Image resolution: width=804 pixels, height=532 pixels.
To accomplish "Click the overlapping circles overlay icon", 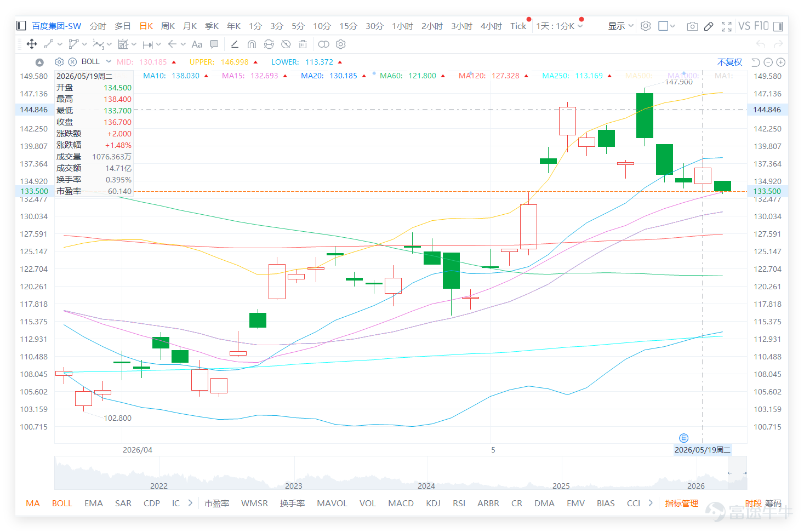I will [x=323, y=44].
